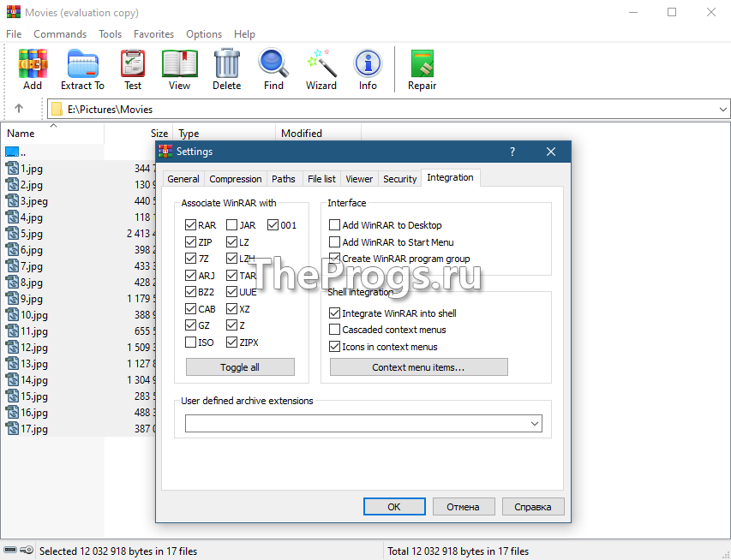
Task: Switch to the File list tab
Action: click(x=321, y=179)
